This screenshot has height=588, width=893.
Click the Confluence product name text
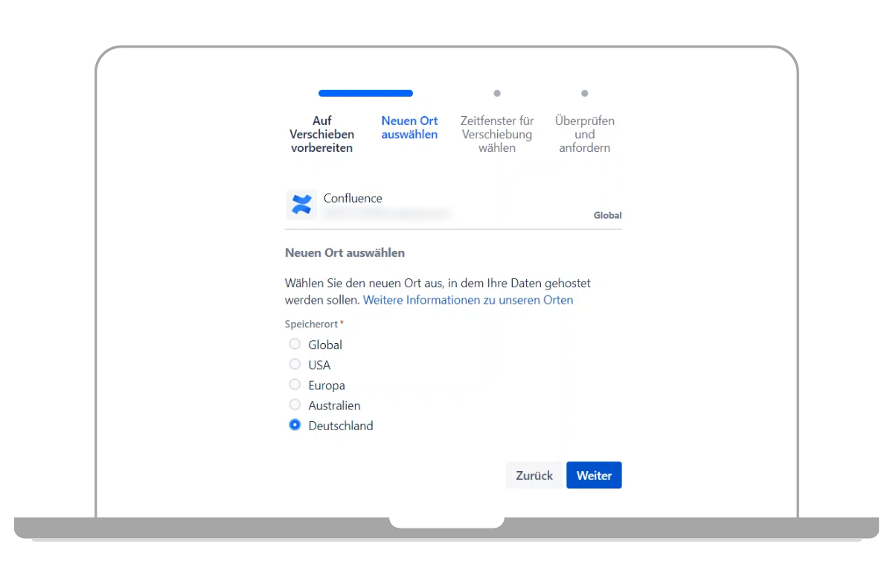coord(353,198)
